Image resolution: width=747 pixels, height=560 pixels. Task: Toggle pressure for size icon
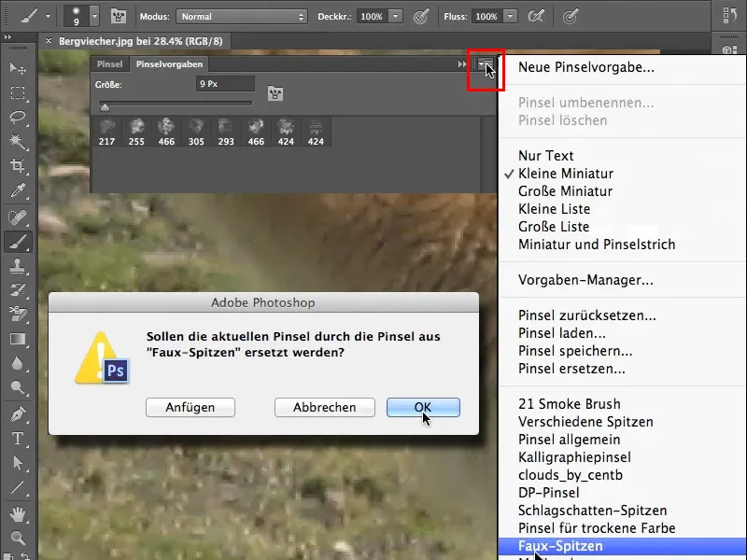pyautogui.click(x=571, y=17)
